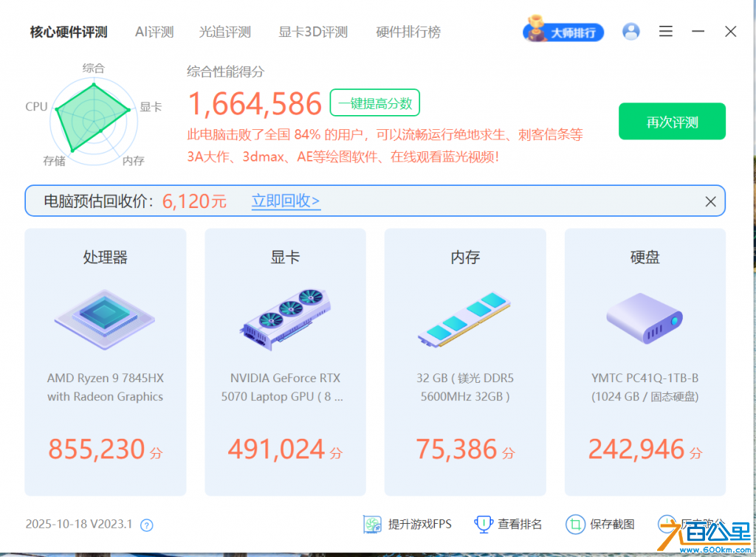Click the 综合性能得分 heading
The image size is (756, 557).
pos(226,72)
